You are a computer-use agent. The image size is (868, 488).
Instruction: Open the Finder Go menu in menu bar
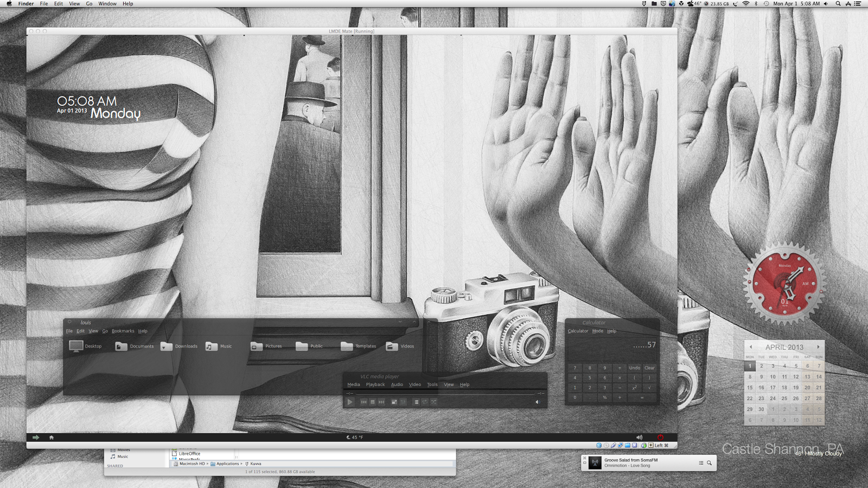[x=89, y=4]
